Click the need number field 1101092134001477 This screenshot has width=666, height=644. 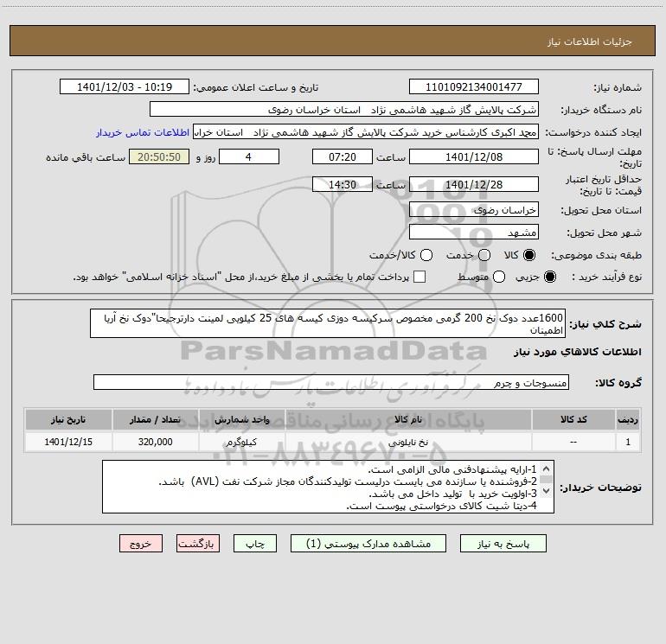473,87
